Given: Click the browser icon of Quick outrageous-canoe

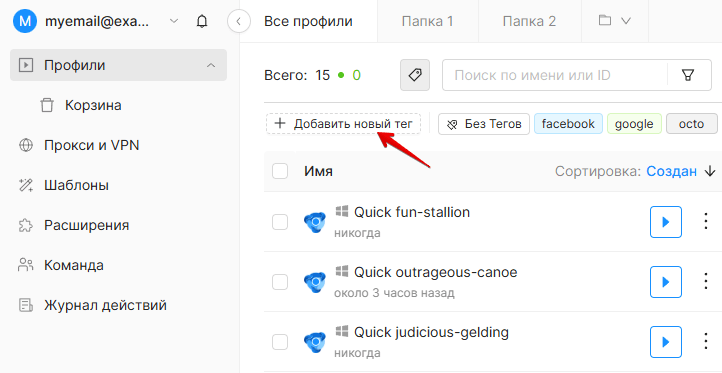Looking at the screenshot, I should (315, 282).
